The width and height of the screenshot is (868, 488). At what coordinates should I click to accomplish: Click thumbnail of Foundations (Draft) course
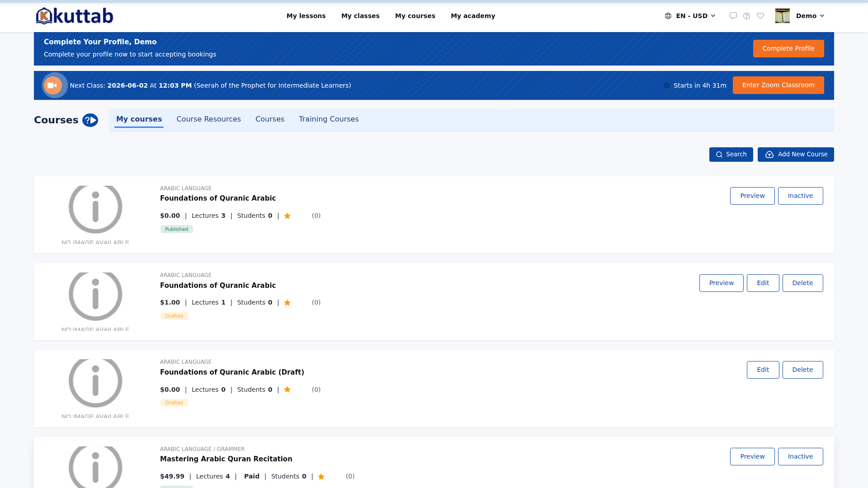(95, 389)
